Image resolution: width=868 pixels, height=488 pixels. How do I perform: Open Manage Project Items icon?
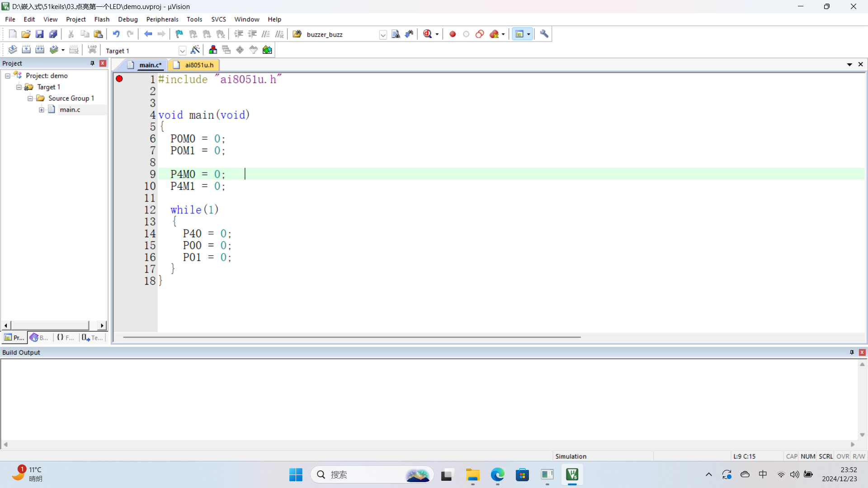coord(213,50)
